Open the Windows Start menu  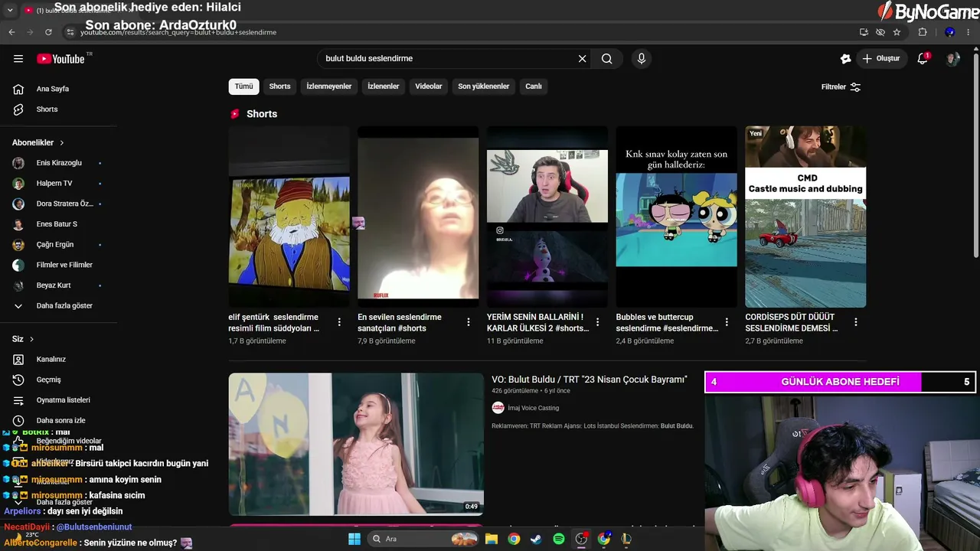354,539
